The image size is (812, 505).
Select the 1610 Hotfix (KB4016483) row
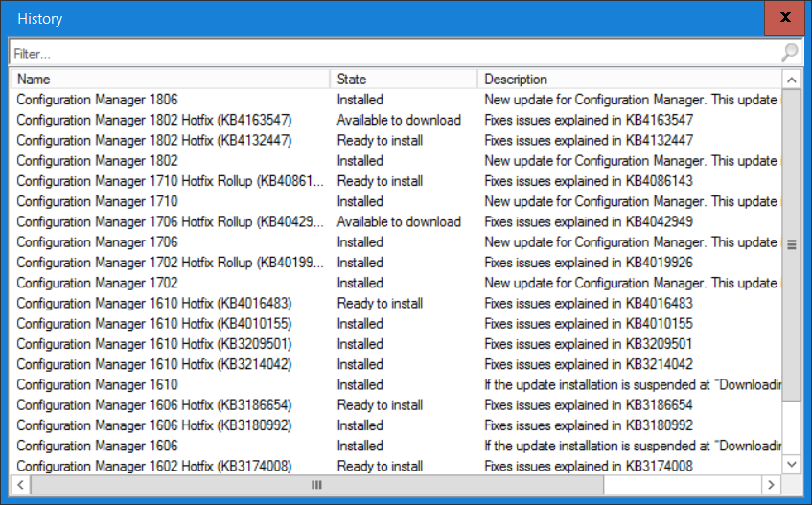(396, 303)
